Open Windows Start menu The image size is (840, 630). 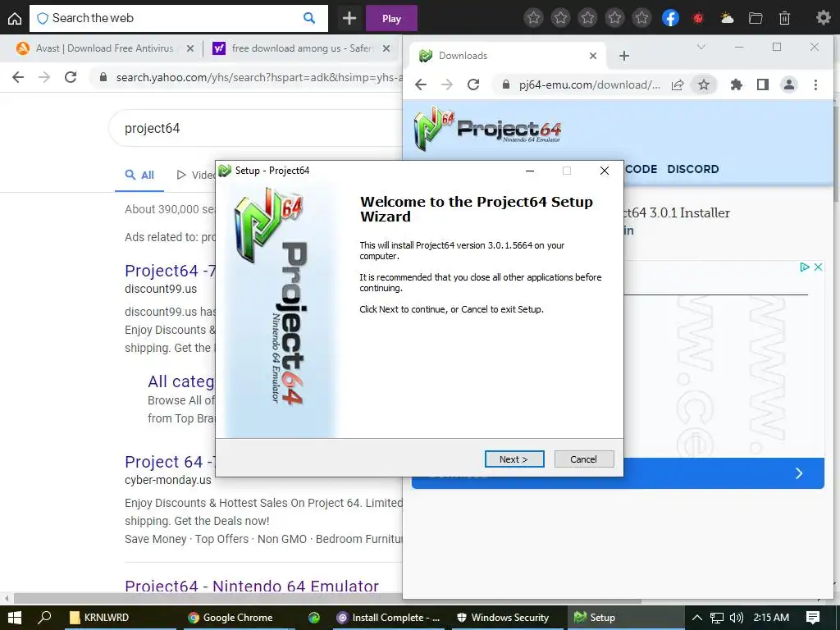pos(15,617)
